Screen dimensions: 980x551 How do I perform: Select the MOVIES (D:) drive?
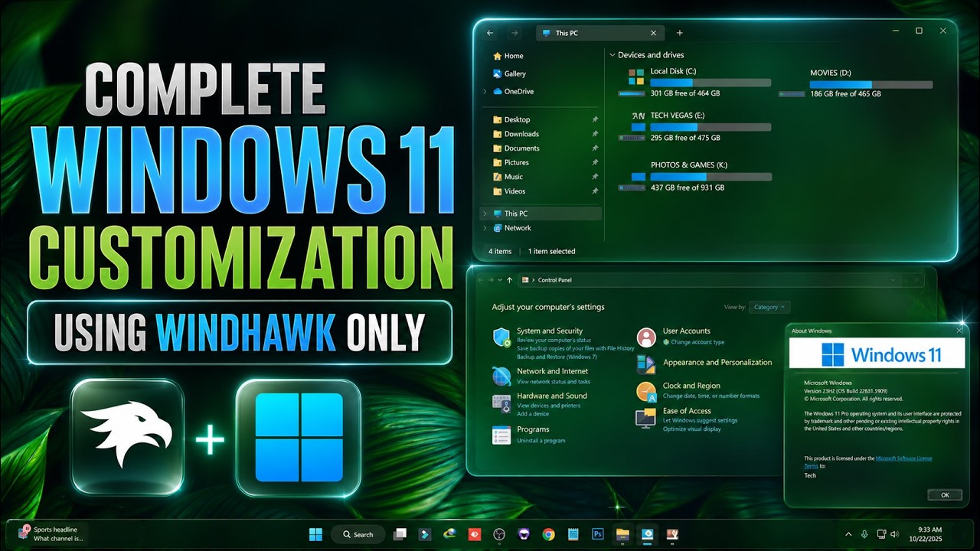coord(855,83)
